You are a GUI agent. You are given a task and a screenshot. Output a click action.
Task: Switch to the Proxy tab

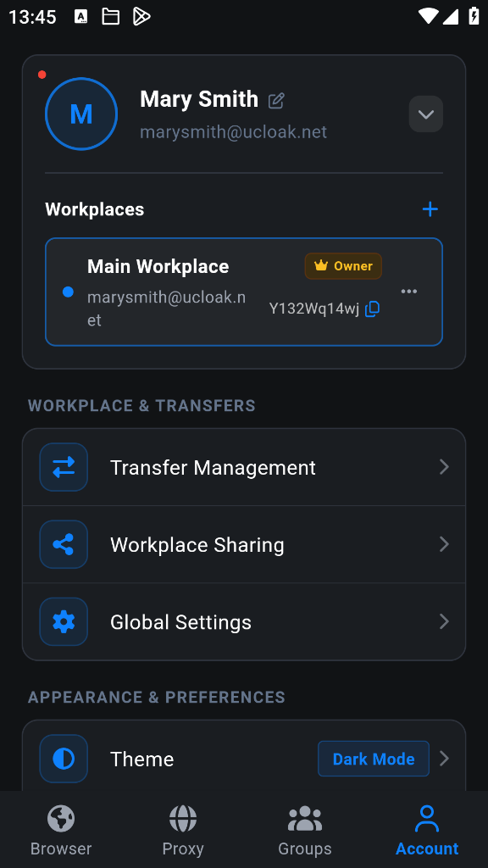point(183,831)
